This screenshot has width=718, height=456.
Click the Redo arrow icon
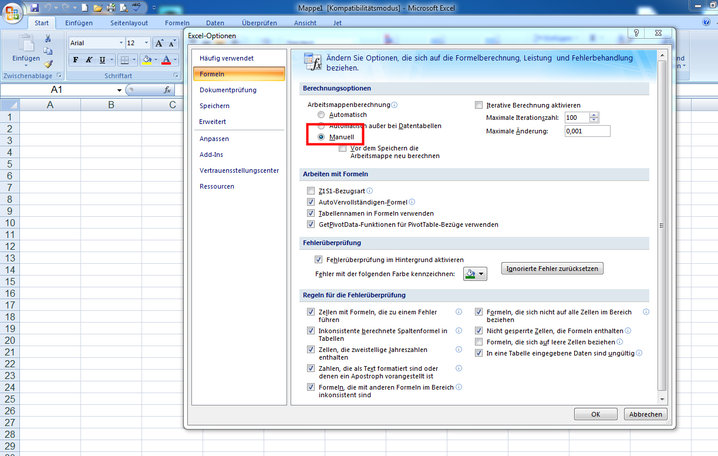click(65, 8)
